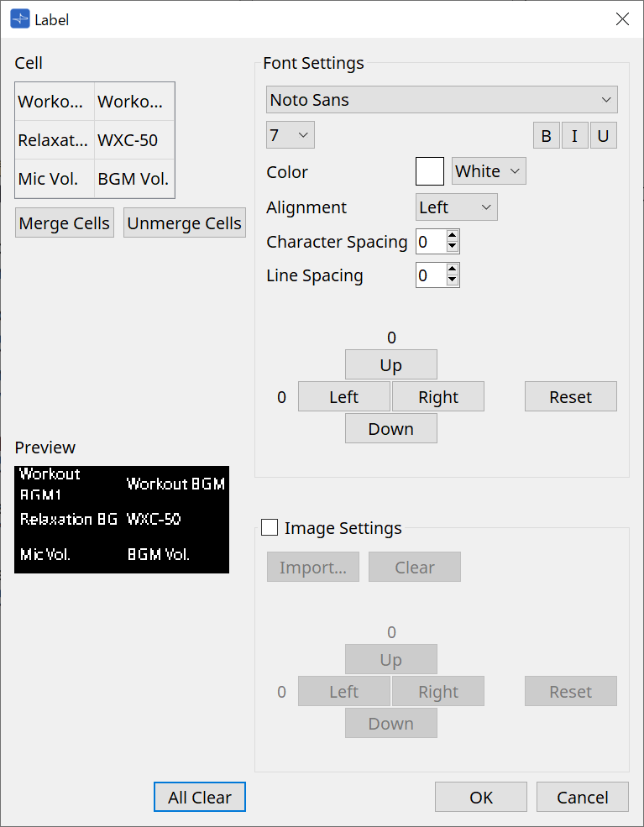Screen dimensions: 644x827
Task: Reset the font position offset
Action: coord(570,396)
